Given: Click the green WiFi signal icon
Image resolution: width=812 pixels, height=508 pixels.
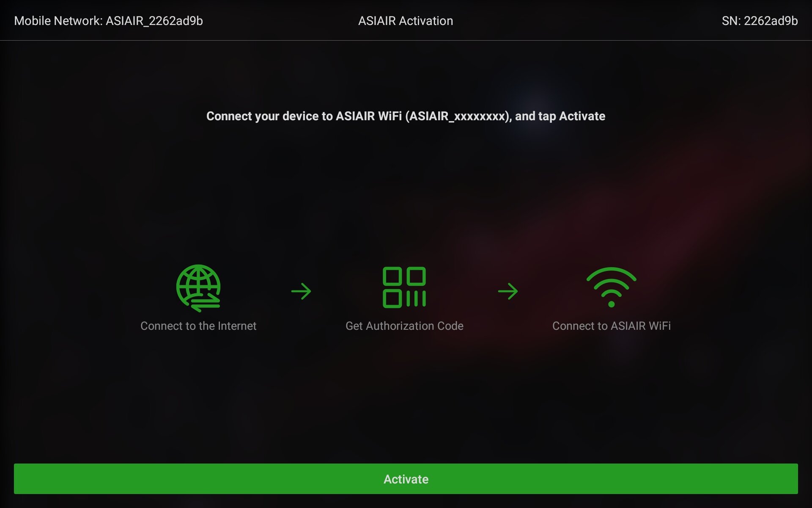Looking at the screenshot, I should tap(611, 287).
